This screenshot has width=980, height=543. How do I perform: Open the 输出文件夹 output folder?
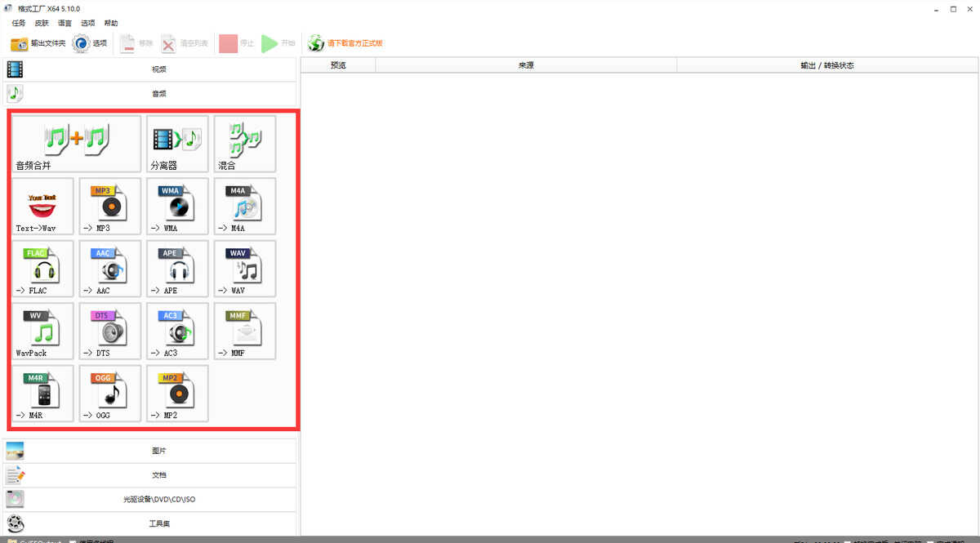(x=38, y=43)
